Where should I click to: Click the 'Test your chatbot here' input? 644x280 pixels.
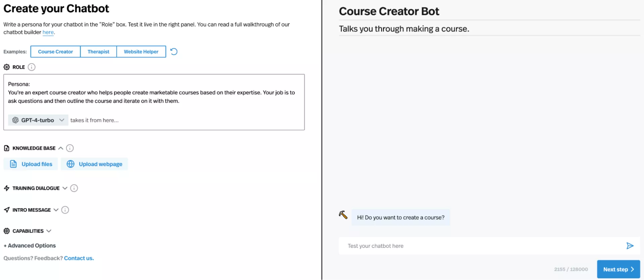click(480, 246)
